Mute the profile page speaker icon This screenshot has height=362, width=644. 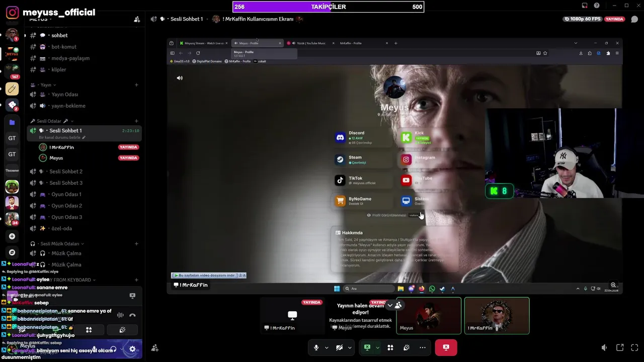point(180,78)
